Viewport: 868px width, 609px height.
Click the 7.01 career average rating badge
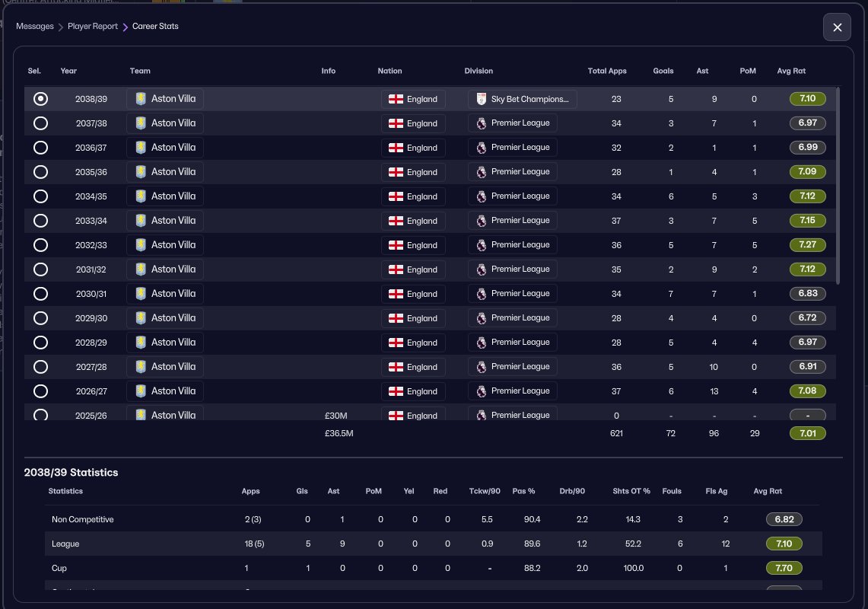(x=808, y=433)
